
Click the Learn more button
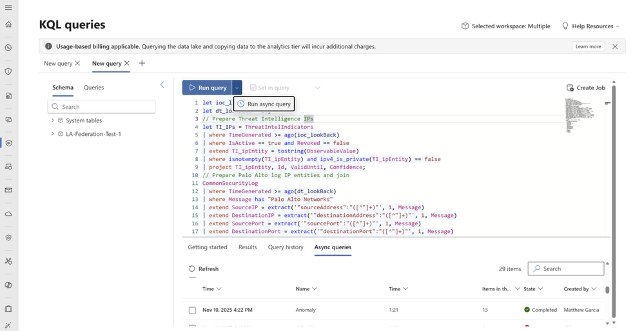pos(588,46)
